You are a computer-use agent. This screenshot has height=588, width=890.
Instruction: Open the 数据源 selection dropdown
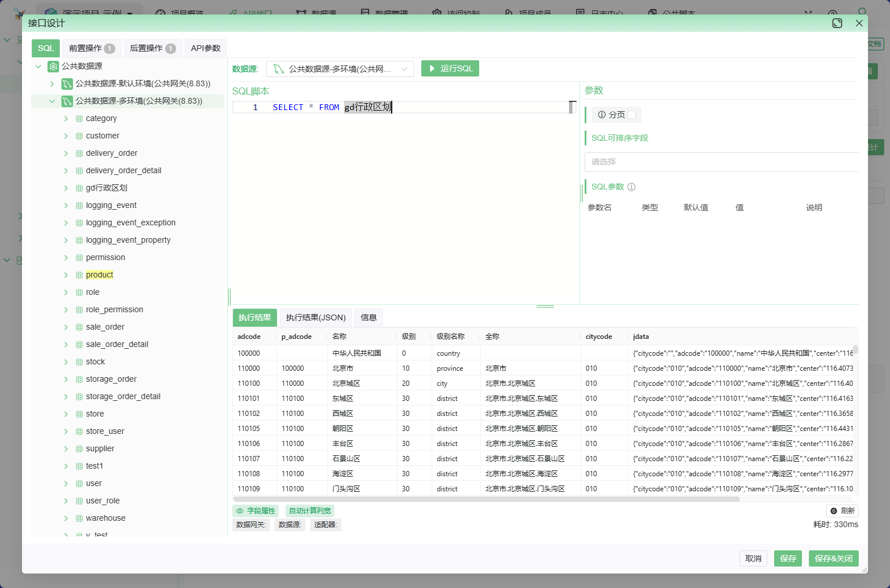(340, 69)
